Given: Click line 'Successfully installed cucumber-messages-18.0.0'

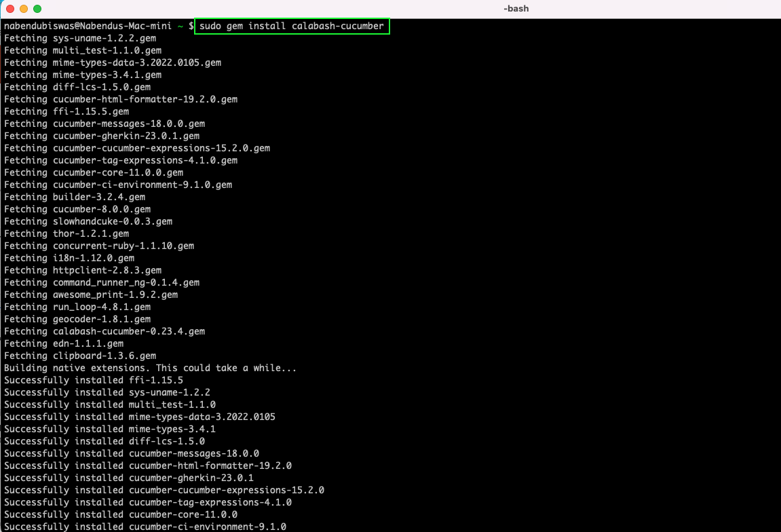Looking at the screenshot, I should coord(132,453).
